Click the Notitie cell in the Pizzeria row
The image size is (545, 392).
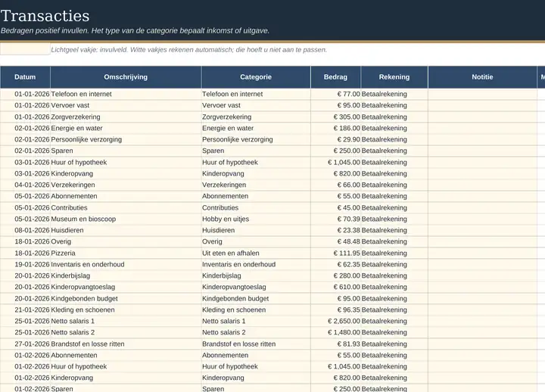point(482,253)
